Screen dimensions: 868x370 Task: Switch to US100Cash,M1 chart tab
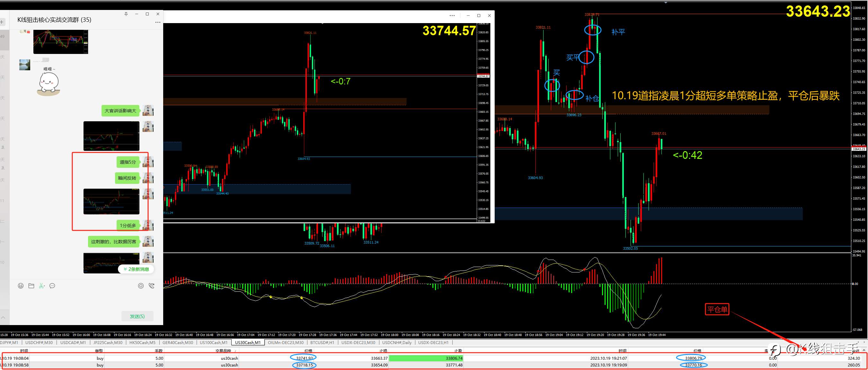point(214,343)
